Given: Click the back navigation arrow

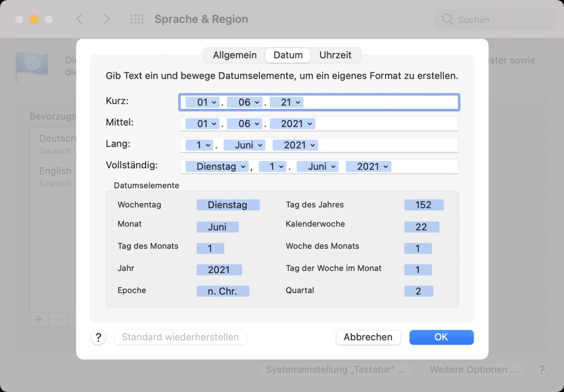Looking at the screenshot, I should pos(79,19).
